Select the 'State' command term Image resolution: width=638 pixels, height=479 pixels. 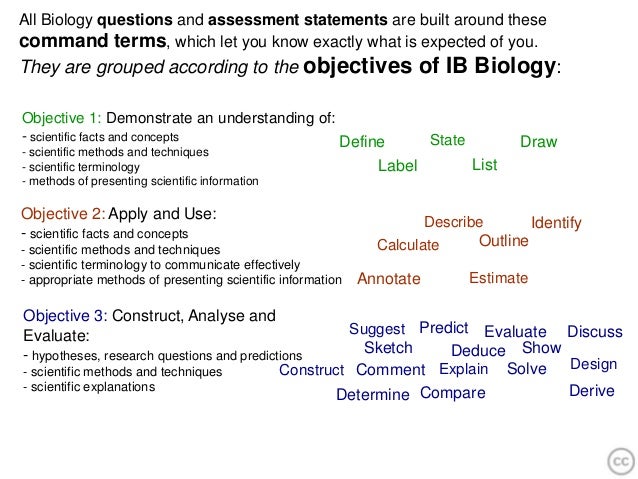click(447, 140)
